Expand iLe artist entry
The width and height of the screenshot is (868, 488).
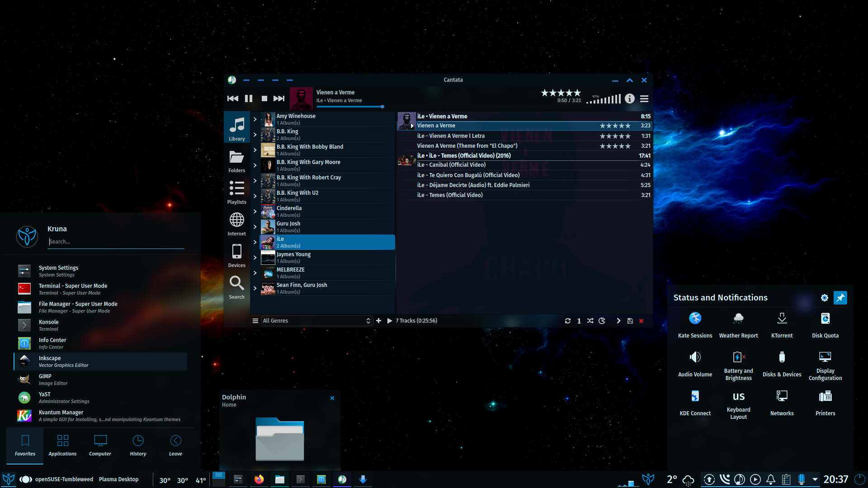(255, 242)
